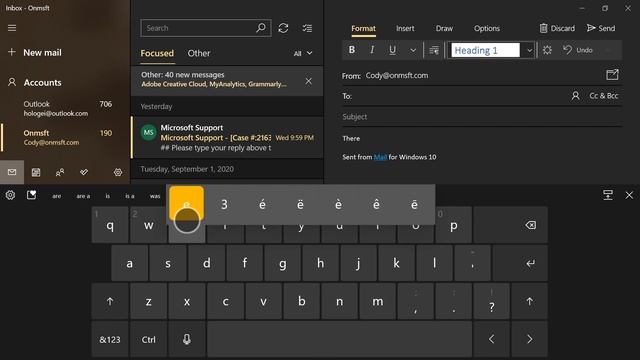
Task: Open the Calendar app icon
Action: tap(36, 172)
